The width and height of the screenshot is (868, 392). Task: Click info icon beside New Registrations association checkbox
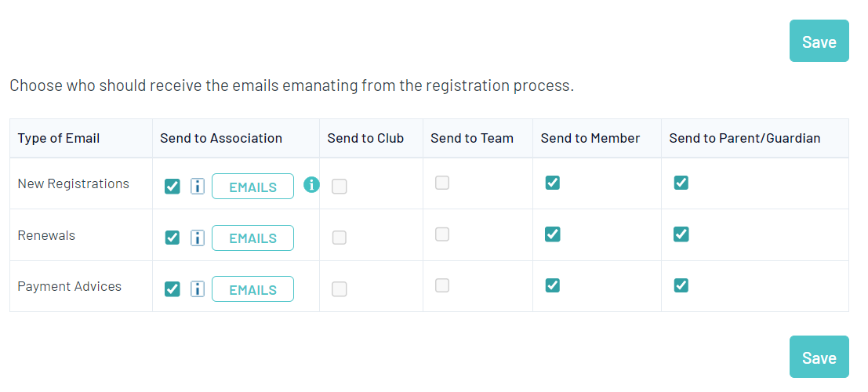click(198, 187)
